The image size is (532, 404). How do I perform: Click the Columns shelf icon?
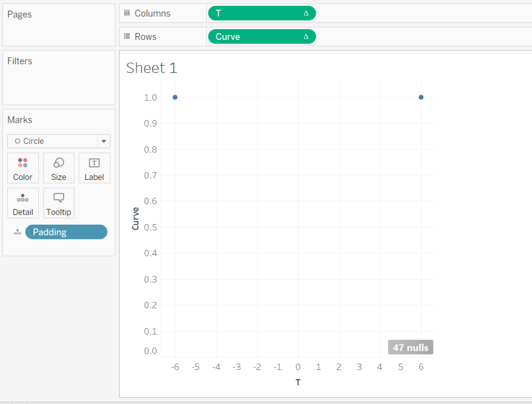click(x=127, y=13)
